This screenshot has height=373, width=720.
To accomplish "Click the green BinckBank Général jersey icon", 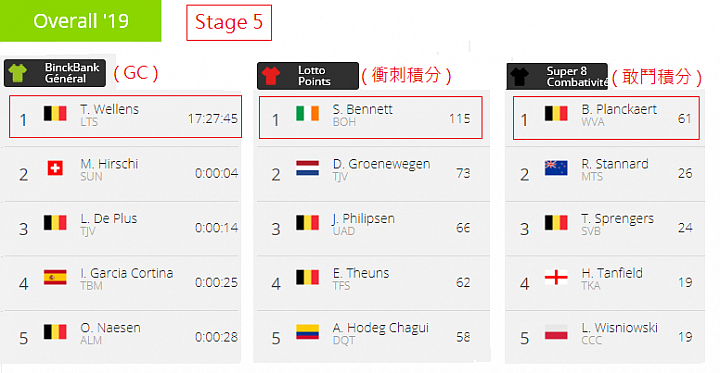I will click(18, 73).
